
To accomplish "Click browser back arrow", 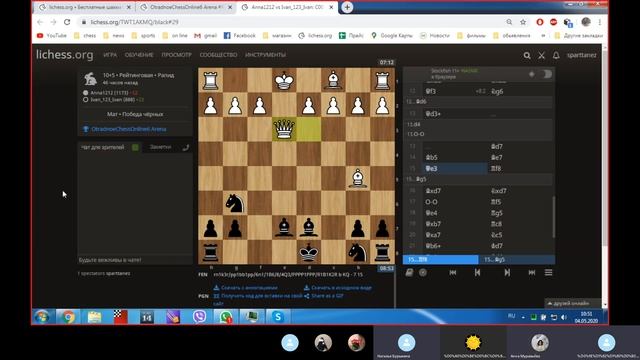I will click(x=40, y=22).
